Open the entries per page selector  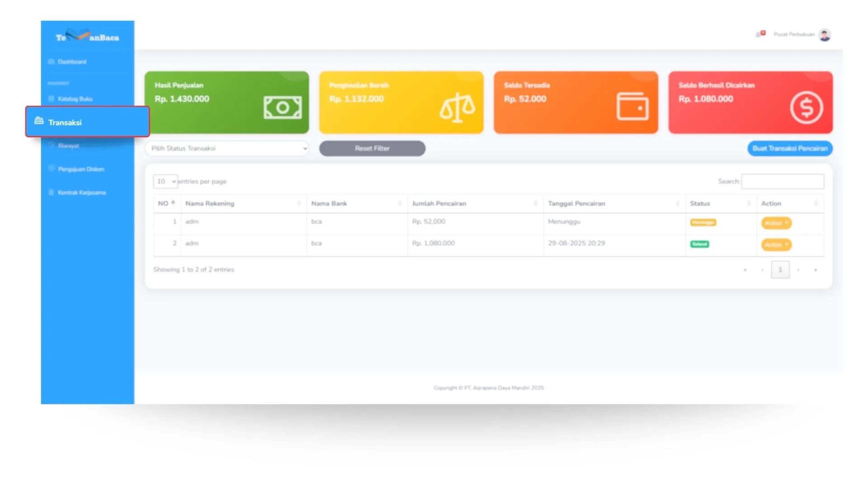[165, 181]
